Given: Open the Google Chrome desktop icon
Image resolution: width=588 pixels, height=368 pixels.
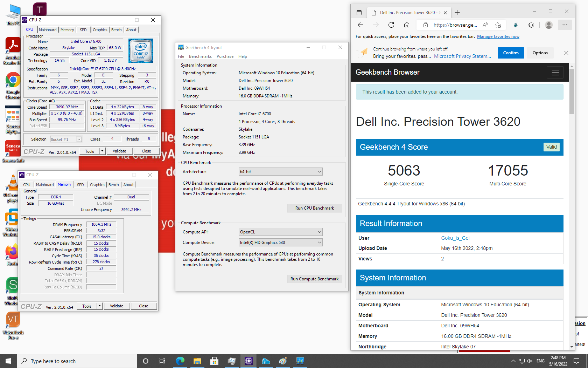Looking at the screenshot, I should [x=13, y=86].
